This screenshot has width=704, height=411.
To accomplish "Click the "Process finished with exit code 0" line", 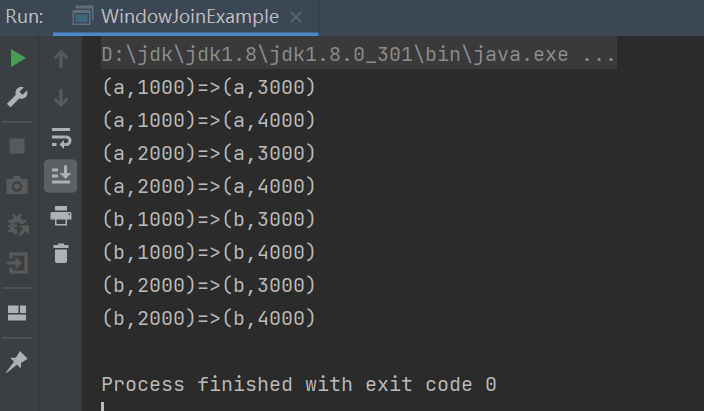I will coord(299,384).
